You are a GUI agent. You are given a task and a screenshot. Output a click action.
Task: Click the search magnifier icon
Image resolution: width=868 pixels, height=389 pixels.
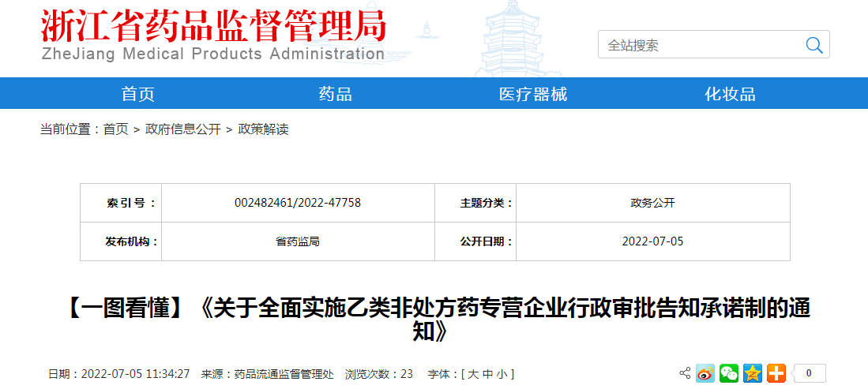tap(814, 45)
